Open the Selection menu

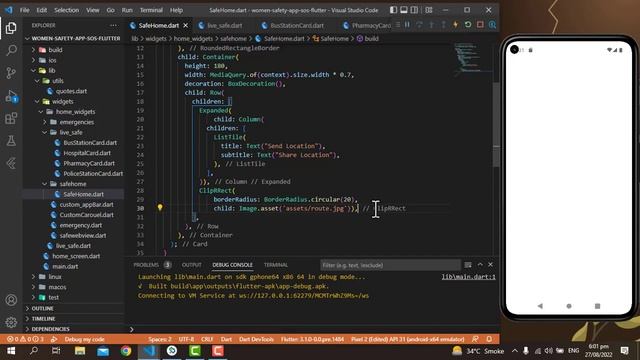pos(66,10)
